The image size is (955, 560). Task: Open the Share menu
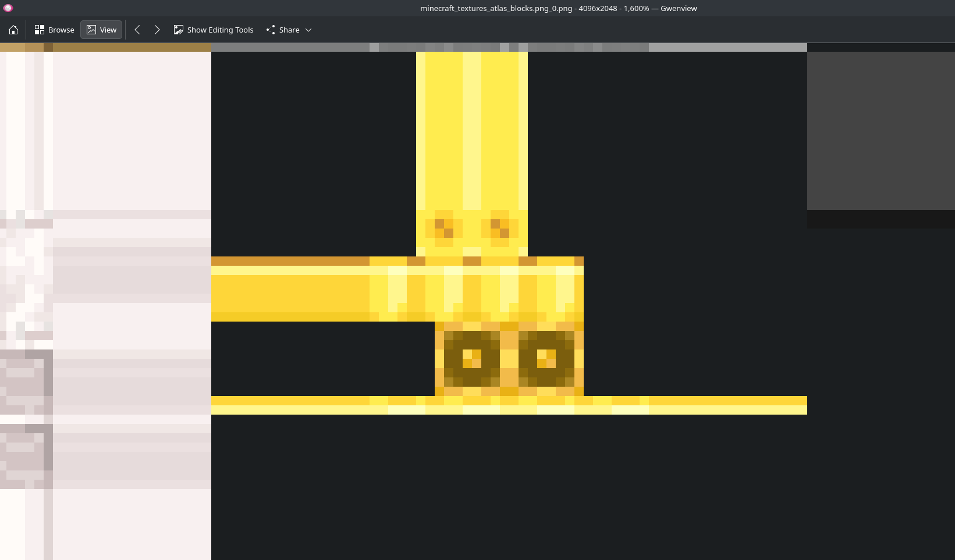(289, 30)
